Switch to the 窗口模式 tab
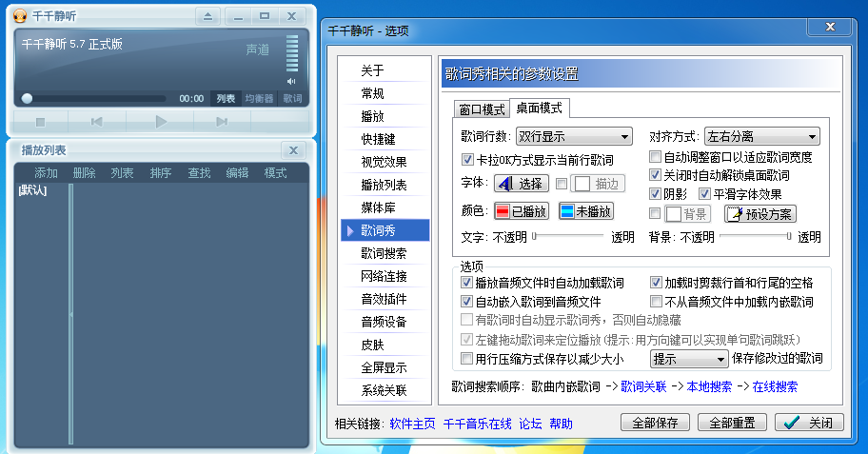Viewport: 868px width, 454px height. tap(480, 109)
